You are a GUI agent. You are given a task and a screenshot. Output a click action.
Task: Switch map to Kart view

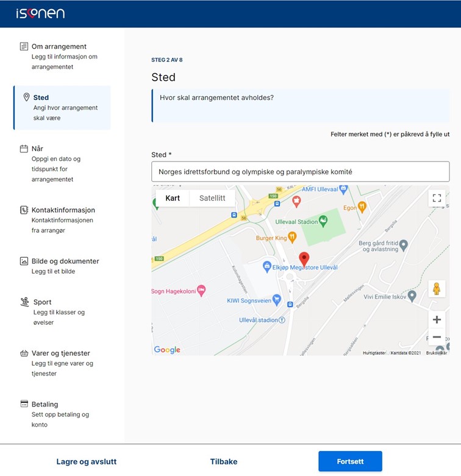click(173, 198)
